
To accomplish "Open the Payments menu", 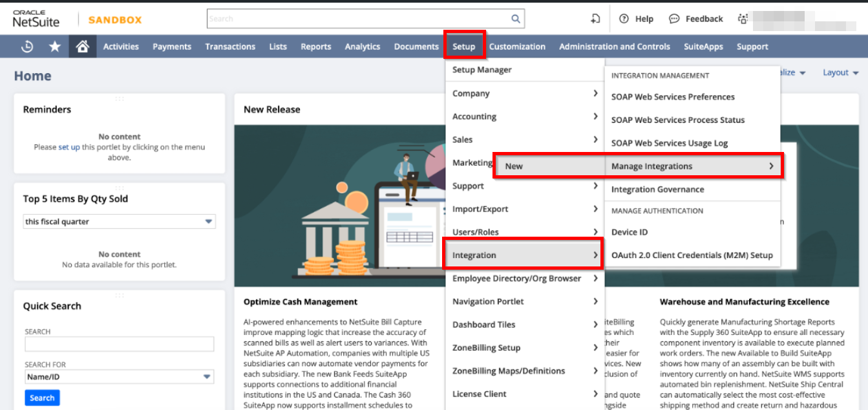I will click(172, 47).
